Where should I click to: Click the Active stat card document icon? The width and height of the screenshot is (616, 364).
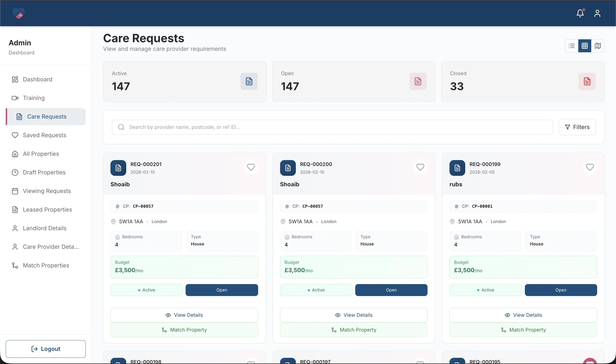pyautogui.click(x=249, y=81)
